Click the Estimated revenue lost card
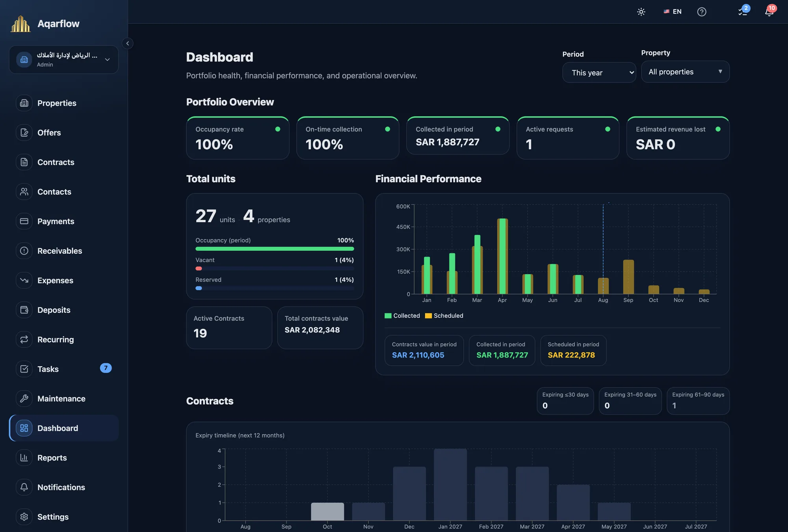Viewport: 788px width, 532px height. [x=678, y=138]
